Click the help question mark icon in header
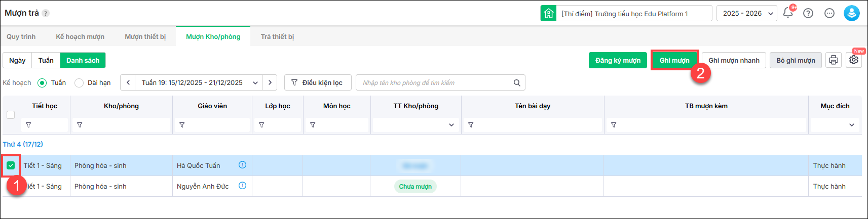The height and width of the screenshot is (219, 868). click(x=808, y=13)
